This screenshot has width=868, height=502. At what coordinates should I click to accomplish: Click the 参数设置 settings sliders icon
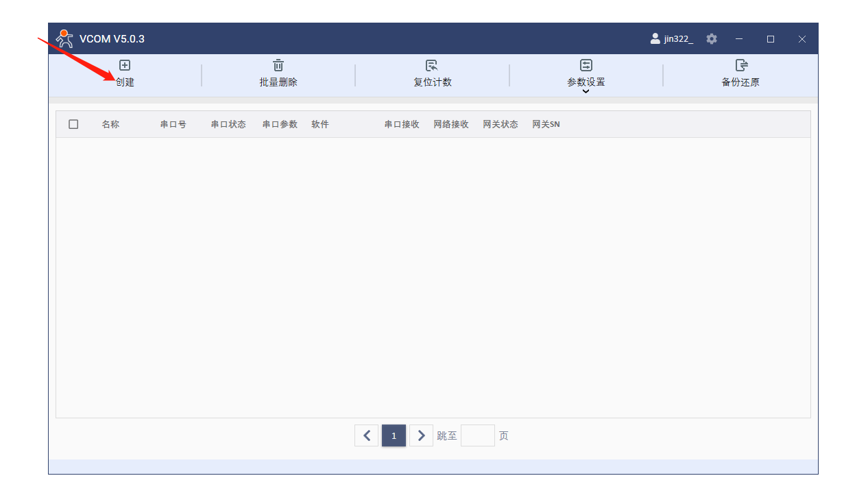[586, 65]
